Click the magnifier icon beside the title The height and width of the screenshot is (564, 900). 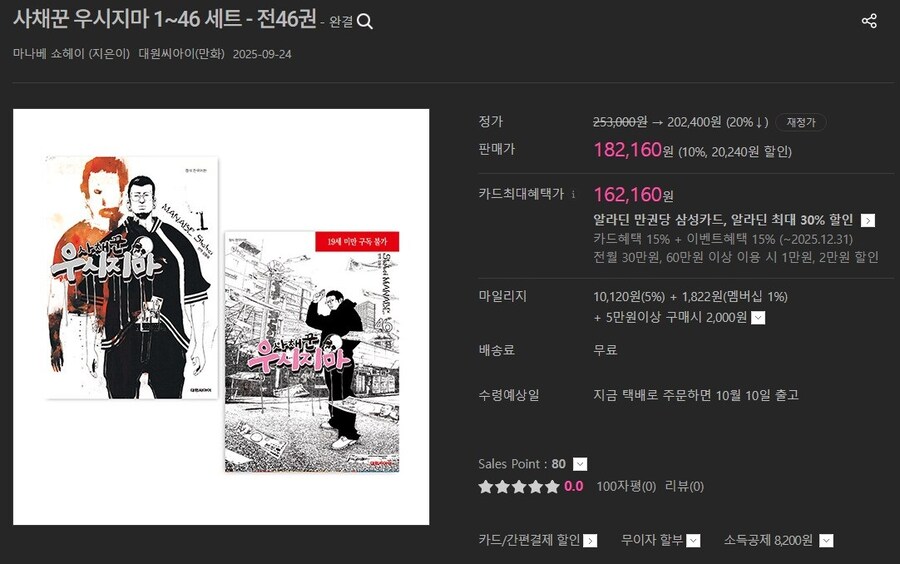click(364, 22)
